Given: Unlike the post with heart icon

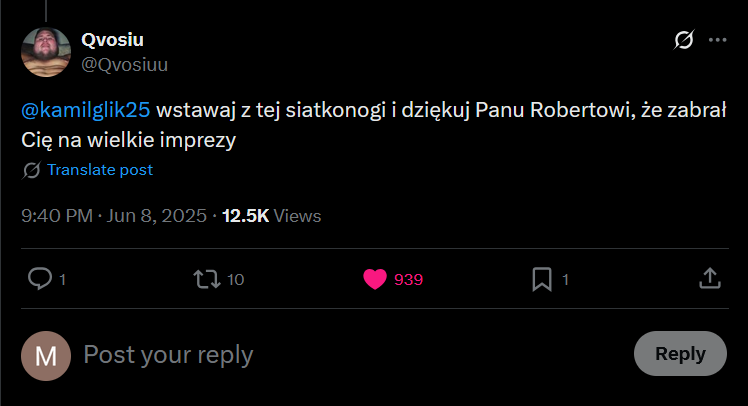Looking at the screenshot, I should [375, 279].
